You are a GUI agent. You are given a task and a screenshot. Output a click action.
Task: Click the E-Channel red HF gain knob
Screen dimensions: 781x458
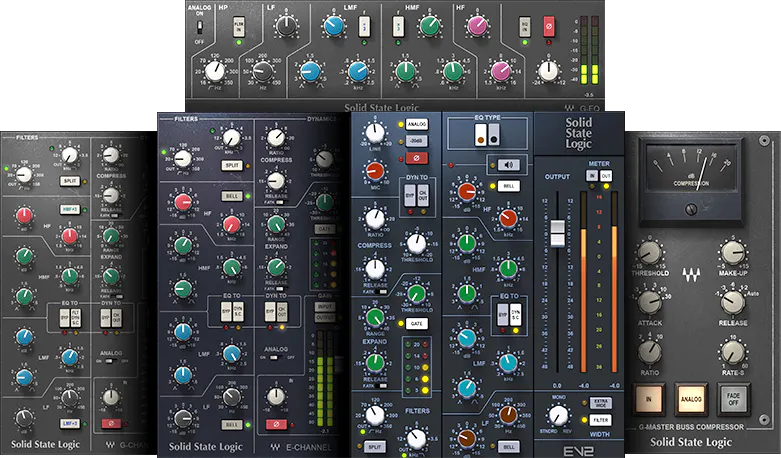[x=183, y=202]
